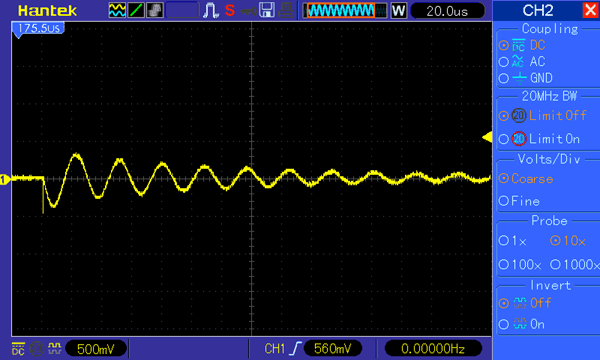Image resolution: width=600 pixels, height=360 pixels.
Task: Click the W window mode icon
Action: click(398, 10)
